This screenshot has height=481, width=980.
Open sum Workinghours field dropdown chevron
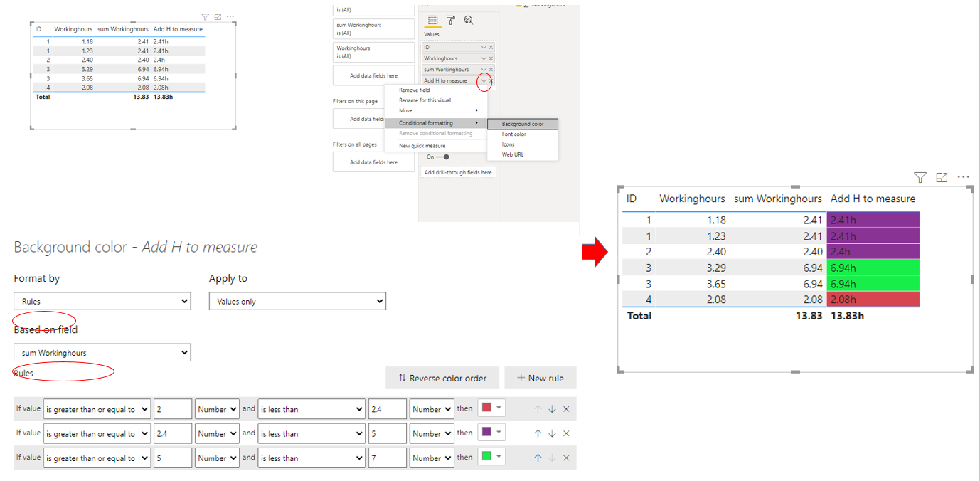point(484,70)
